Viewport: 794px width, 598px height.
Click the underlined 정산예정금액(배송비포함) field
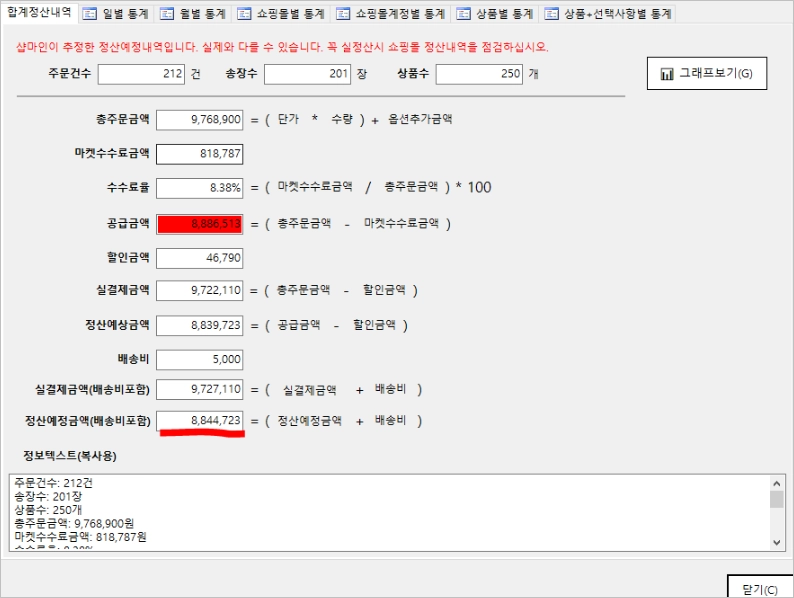[200, 421]
